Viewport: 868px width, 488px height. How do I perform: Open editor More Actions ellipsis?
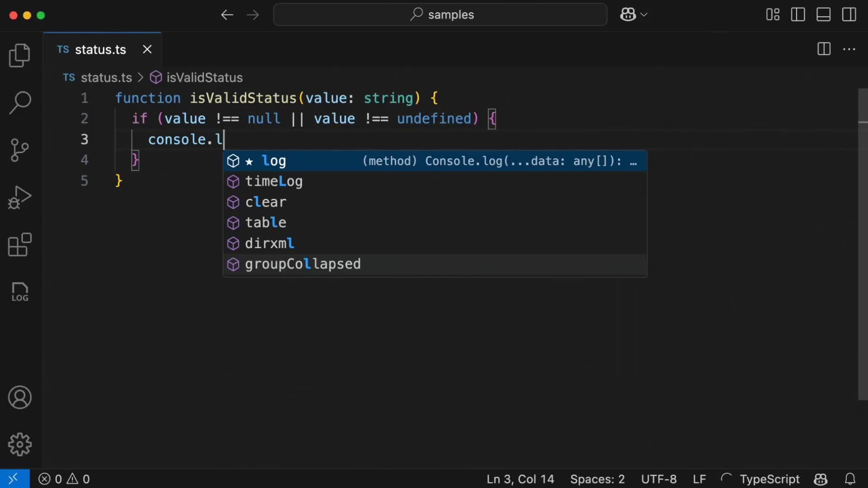click(x=849, y=49)
